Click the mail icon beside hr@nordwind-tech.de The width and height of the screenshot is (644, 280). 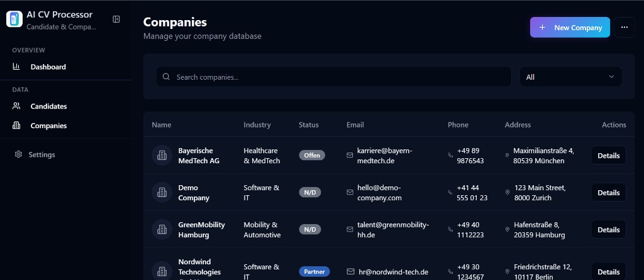tap(351, 271)
